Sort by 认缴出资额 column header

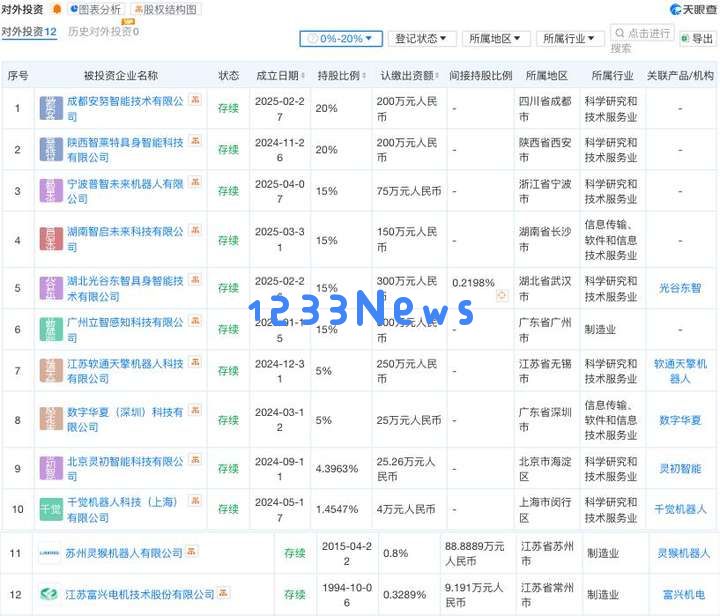[x=410, y=75]
